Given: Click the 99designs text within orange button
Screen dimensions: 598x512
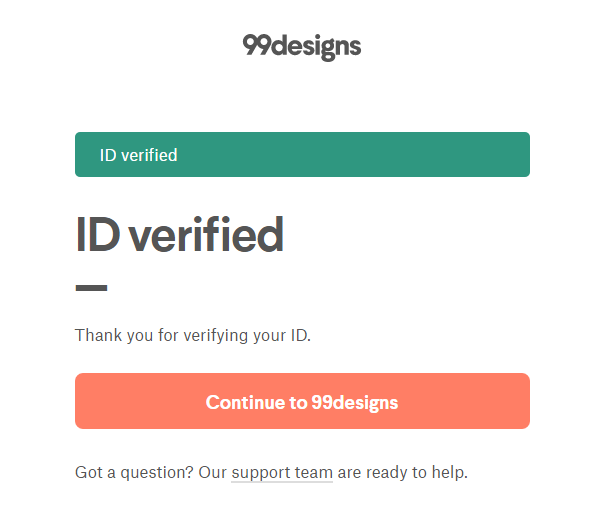Looking at the screenshot, I should [355, 403].
